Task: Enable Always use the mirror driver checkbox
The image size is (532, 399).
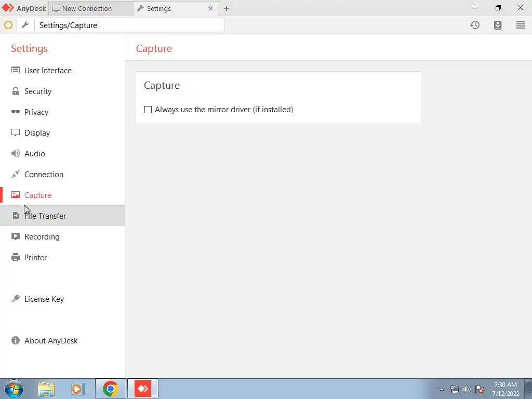Action: pyautogui.click(x=148, y=110)
